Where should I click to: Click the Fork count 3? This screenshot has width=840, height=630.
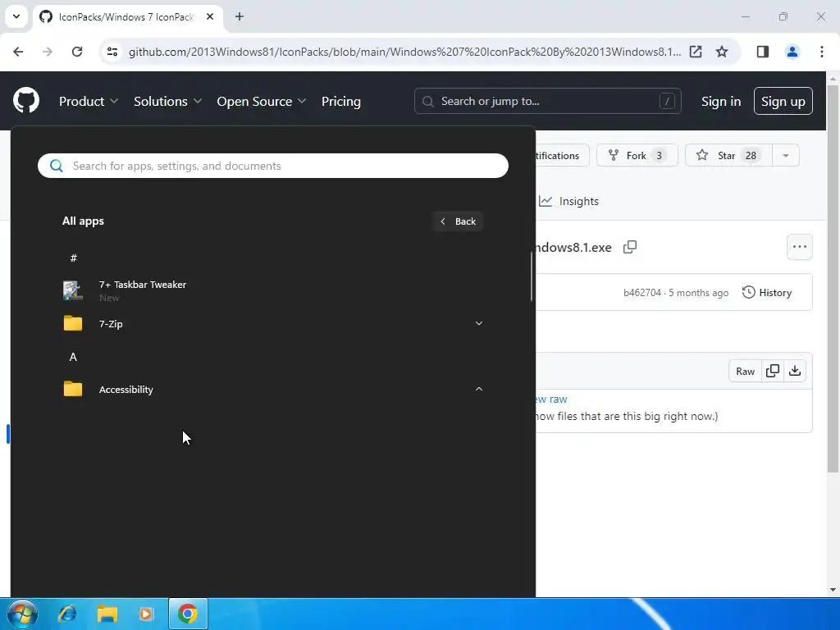point(659,155)
